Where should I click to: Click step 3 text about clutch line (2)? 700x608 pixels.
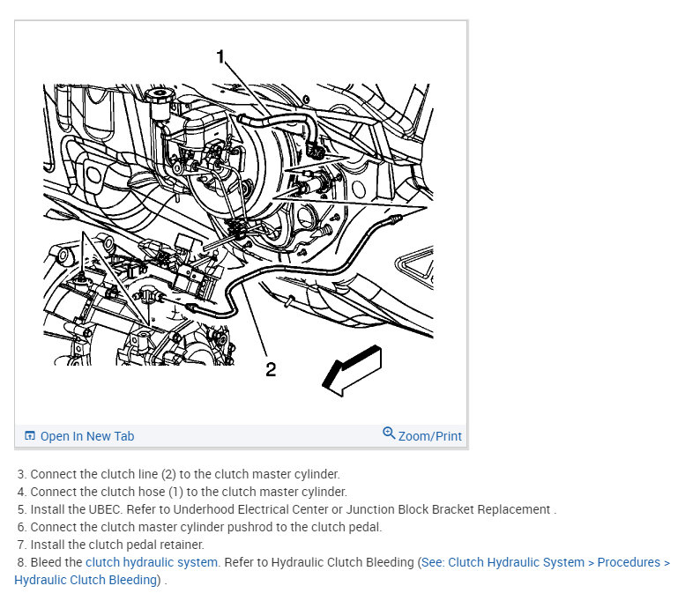pos(185,474)
